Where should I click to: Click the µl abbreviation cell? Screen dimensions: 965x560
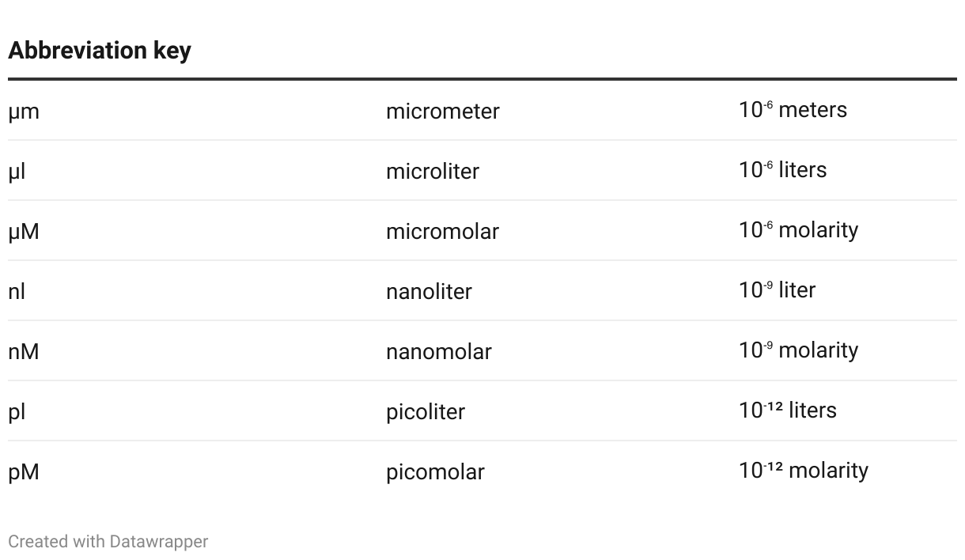tap(17, 172)
